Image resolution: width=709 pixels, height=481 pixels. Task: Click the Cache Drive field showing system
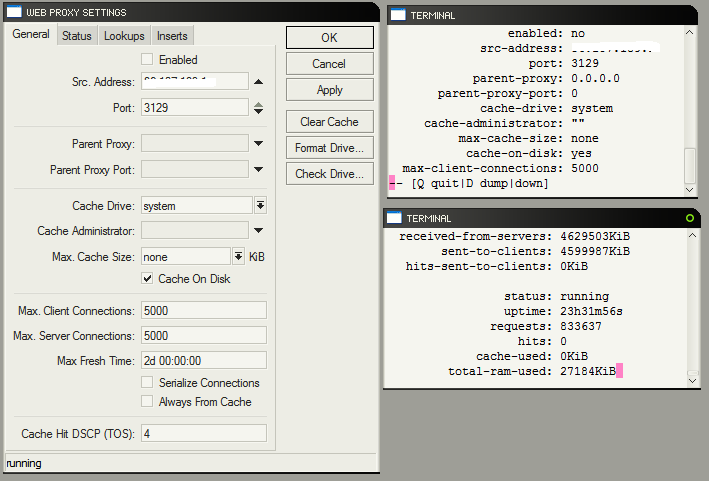tap(197, 206)
